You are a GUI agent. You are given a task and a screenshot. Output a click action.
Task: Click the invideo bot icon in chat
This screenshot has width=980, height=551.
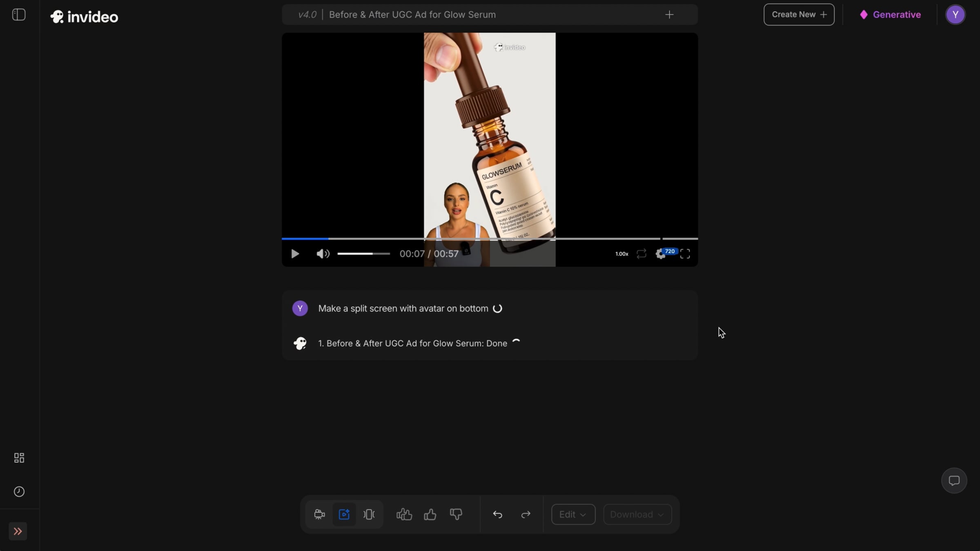click(x=300, y=344)
